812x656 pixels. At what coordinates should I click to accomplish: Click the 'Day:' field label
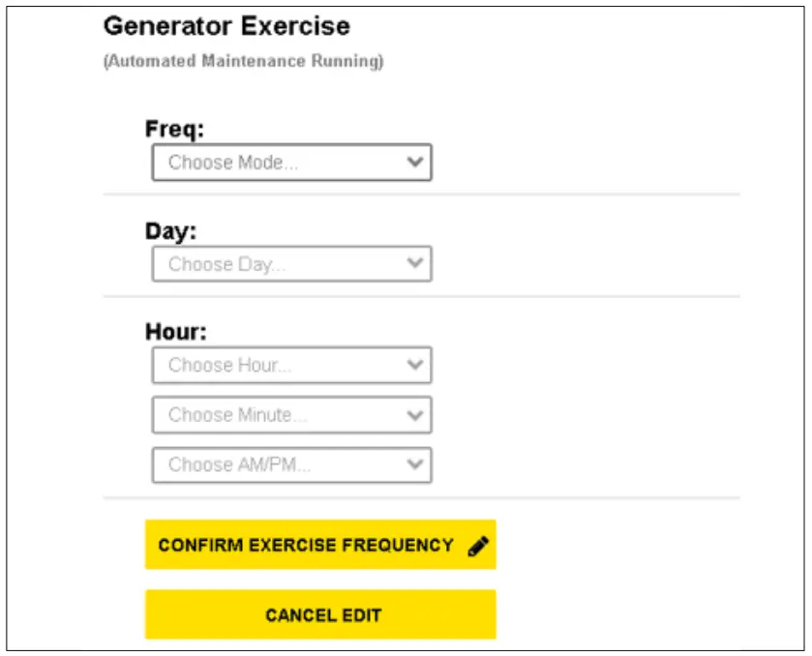point(170,230)
